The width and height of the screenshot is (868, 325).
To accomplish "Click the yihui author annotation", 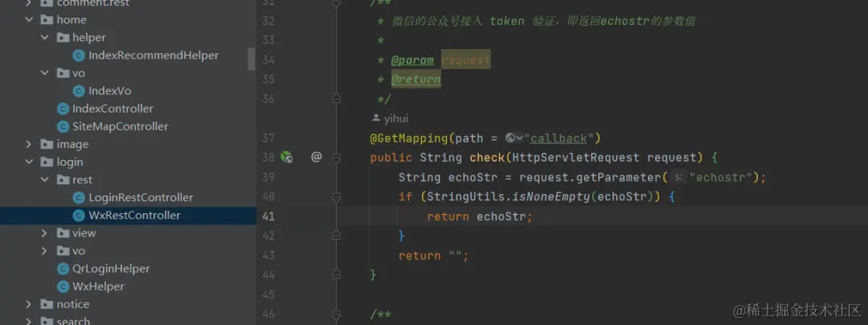I will click(395, 118).
